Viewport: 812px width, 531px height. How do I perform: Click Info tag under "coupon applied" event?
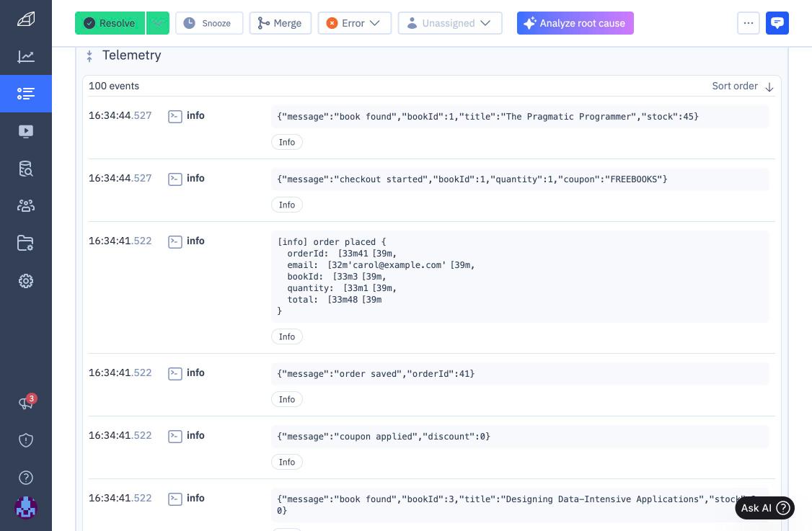click(287, 462)
